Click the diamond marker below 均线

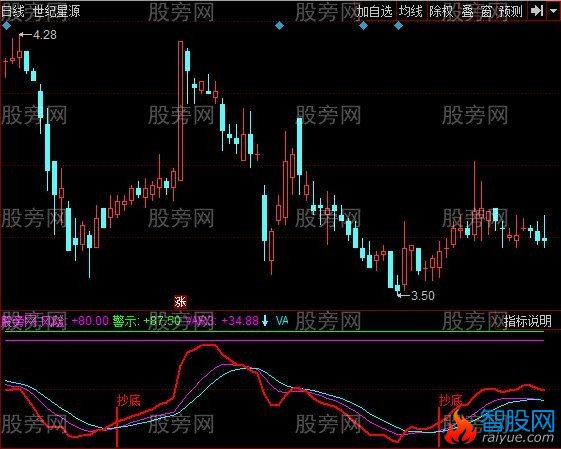click(398, 26)
